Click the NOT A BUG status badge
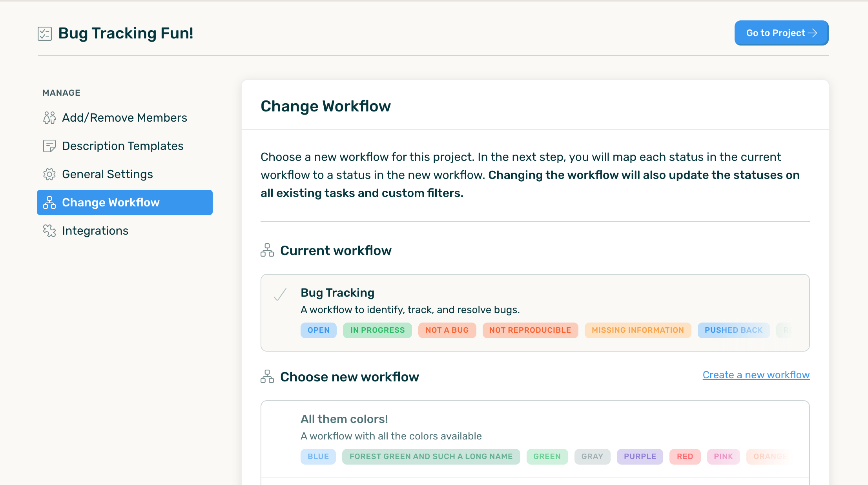 [x=447, y=330]
